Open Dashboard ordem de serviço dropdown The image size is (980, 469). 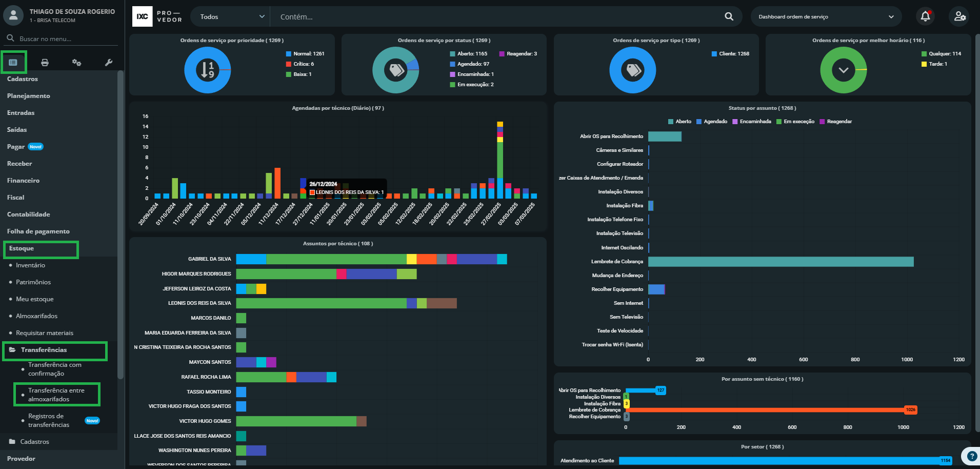[826, 17]
